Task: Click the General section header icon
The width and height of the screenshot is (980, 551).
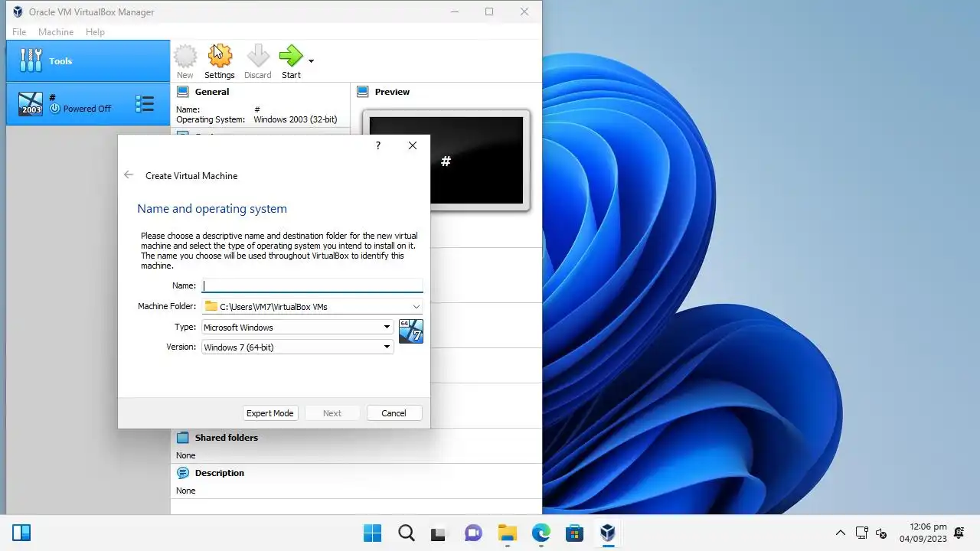Action: tap(183, 92)
